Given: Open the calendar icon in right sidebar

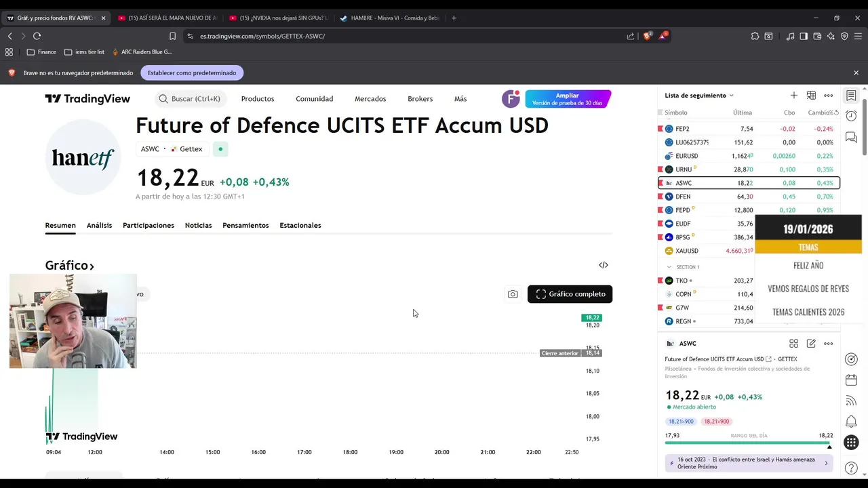Looking at the screenshot, I should click(x=851, y=380).
